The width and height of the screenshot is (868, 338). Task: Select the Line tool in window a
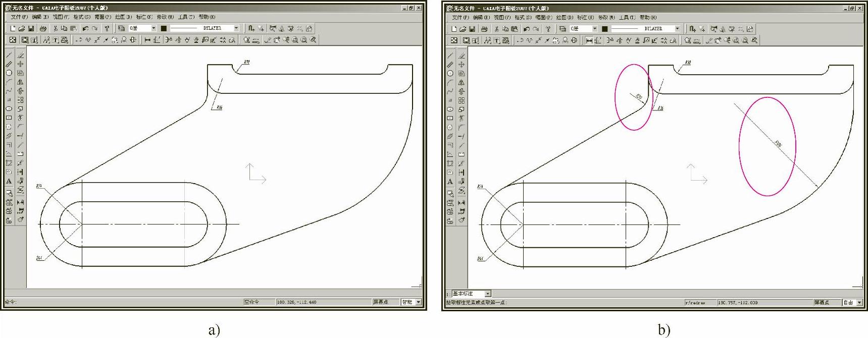[x=9, y=55]
